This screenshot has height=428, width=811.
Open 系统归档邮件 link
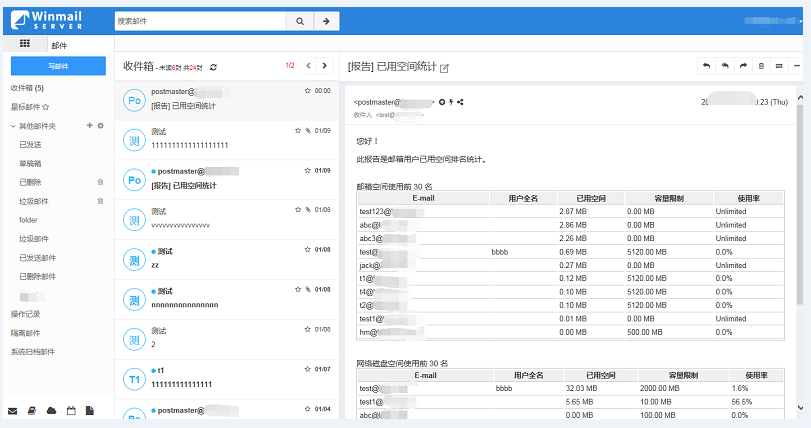(33, 351)
